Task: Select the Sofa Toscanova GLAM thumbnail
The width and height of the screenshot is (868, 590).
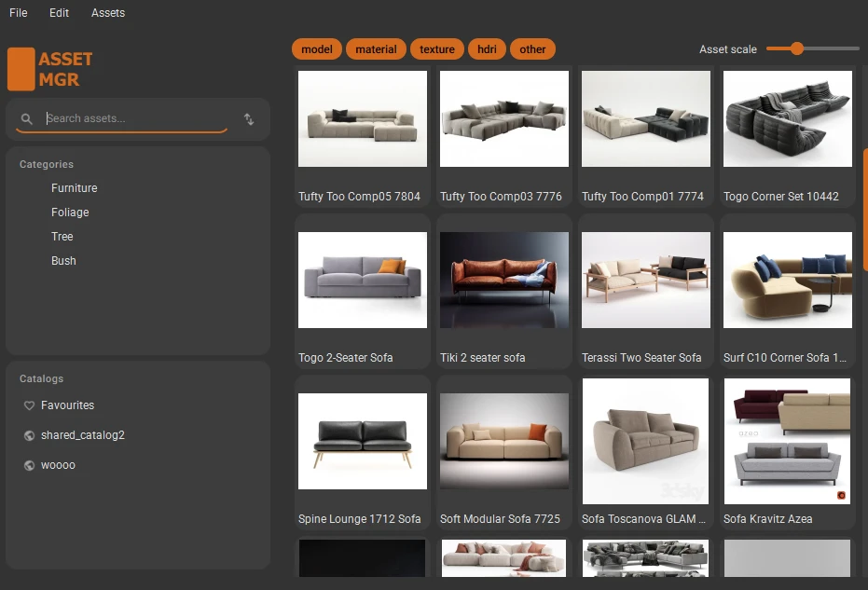Action: coord(645,441)
